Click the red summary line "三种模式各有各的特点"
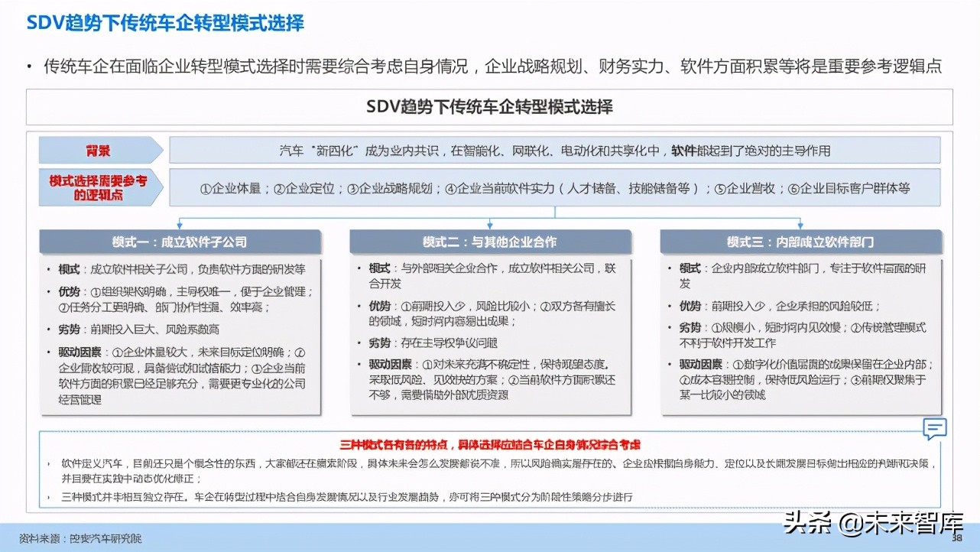The height and width of the screenshot is (552, 980). coord(490,444)
